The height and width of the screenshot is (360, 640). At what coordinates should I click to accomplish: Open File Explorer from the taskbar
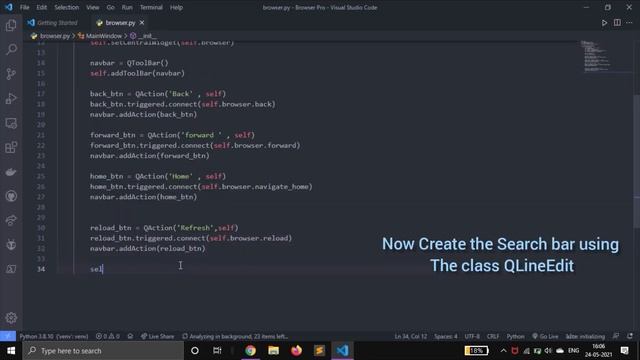pos(273,351)
